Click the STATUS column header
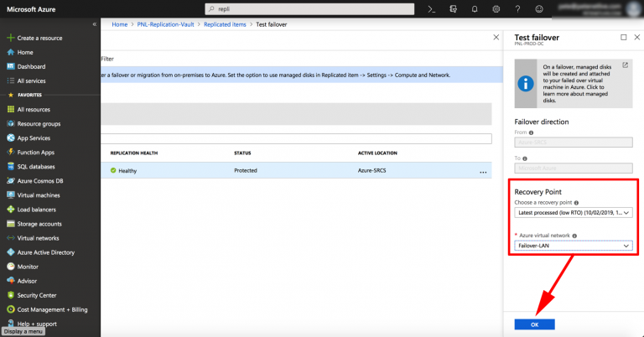 click(x=242, y=153)
